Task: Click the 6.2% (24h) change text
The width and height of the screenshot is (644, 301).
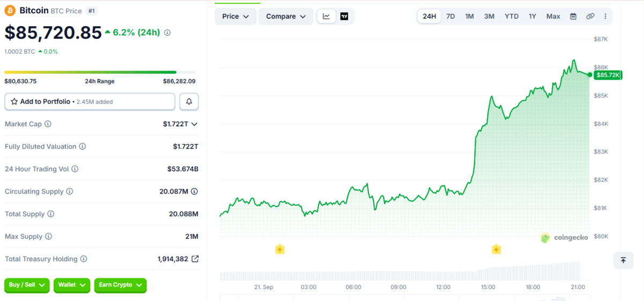Action: [136, 32]
